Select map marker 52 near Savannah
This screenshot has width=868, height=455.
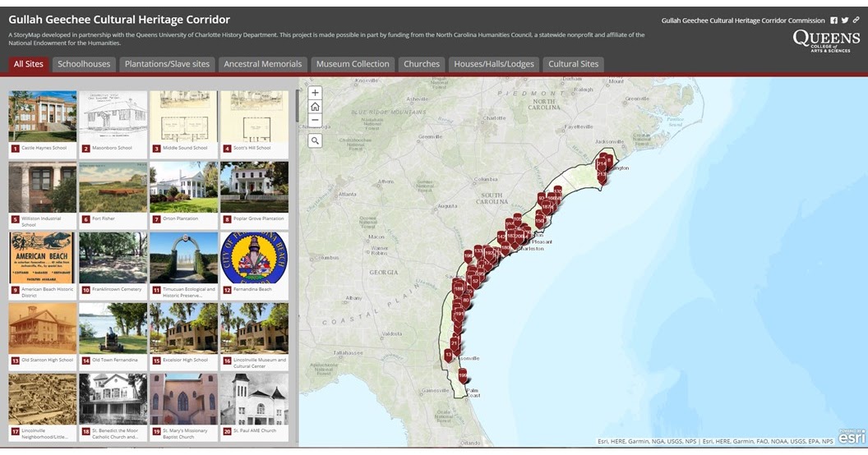(476, 282)
